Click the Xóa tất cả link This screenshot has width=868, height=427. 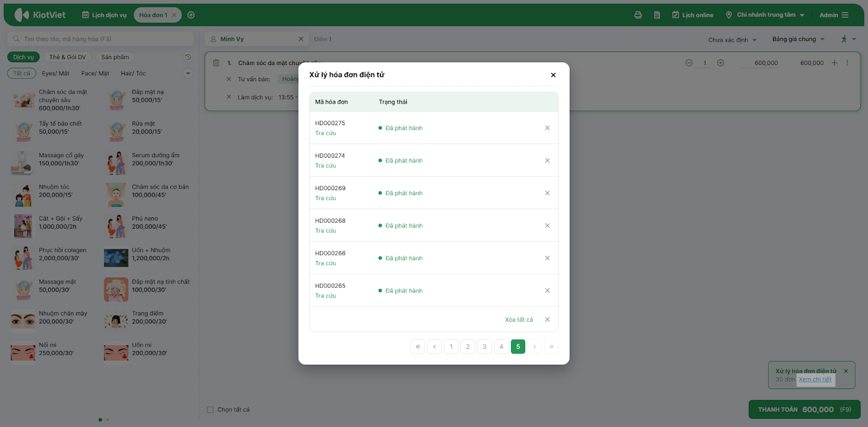click(519, 320)
